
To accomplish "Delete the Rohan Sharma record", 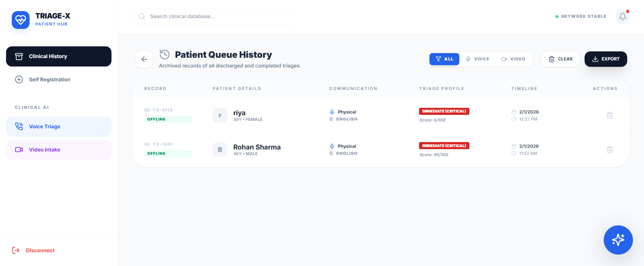I will click(610, 150).
